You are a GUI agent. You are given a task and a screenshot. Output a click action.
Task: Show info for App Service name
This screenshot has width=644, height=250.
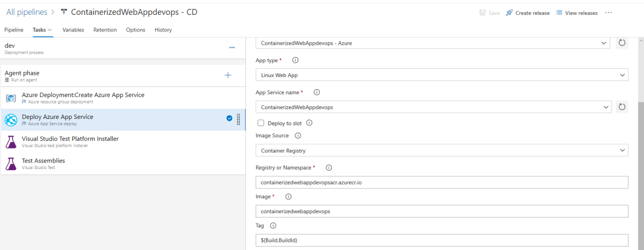coord(316,93)
